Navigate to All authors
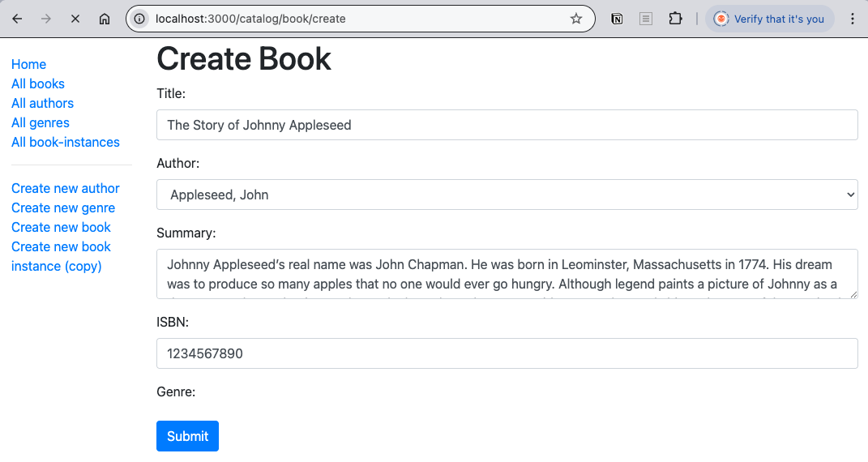This screenshot has height=462, width=868. pos(42,103)
